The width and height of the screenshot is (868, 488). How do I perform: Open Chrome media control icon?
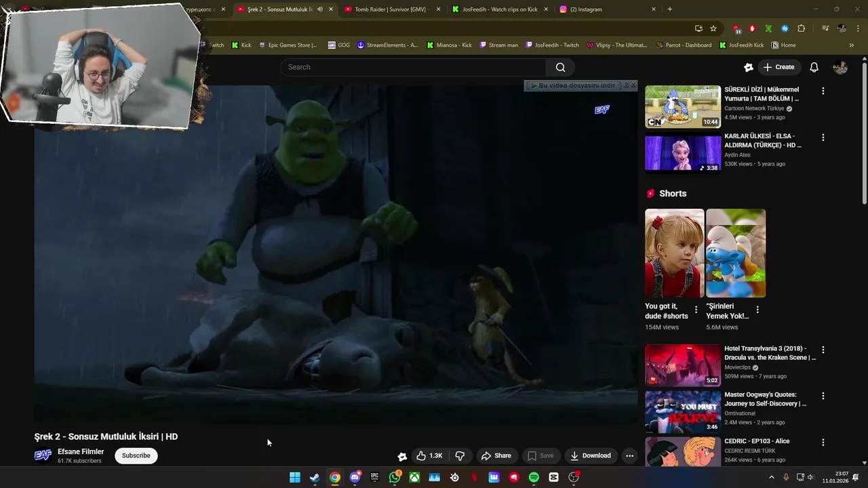(x=825, y=28)
